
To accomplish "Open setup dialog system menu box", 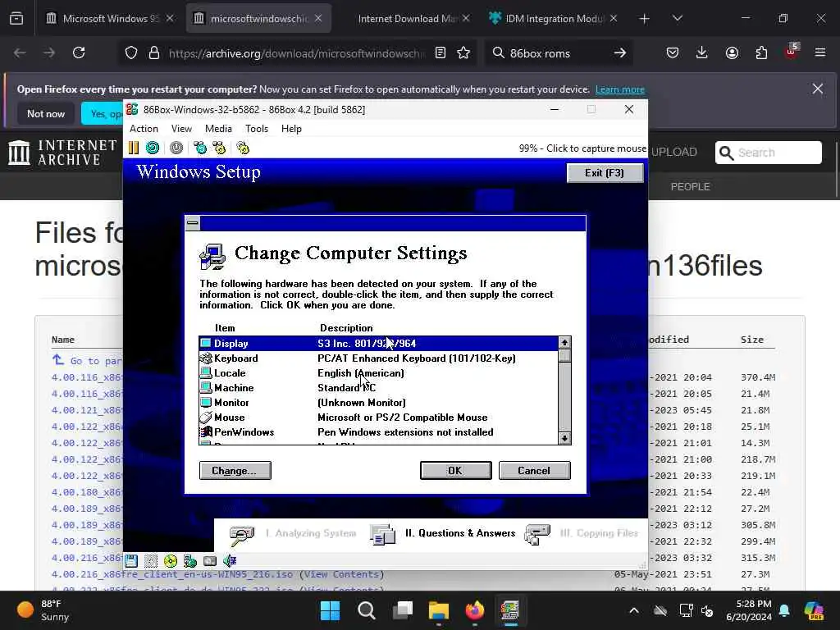I will [x=193, y=223].
